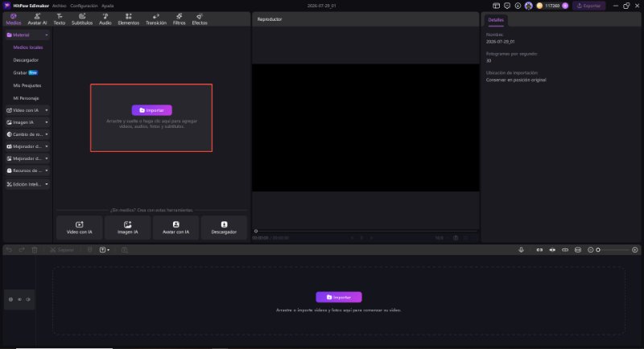Open the Configuración menu
The width and height of the screenshot is (644, 349).
(x=84, y=6)
